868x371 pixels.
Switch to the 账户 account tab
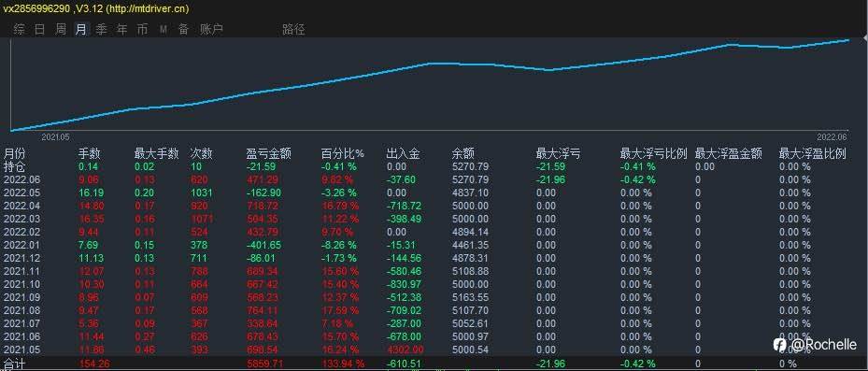[211, 29]
